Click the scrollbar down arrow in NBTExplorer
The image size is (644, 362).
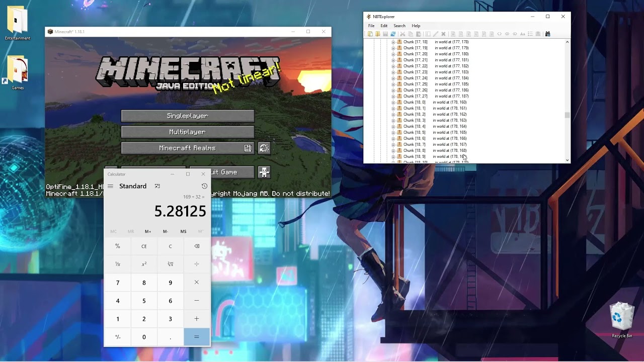tap(568, 160)
